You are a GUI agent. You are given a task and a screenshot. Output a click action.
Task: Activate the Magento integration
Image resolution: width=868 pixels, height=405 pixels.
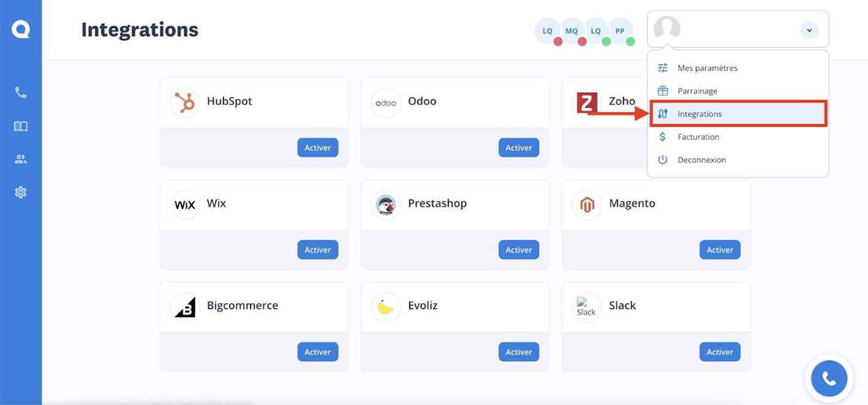click(719, 250)
